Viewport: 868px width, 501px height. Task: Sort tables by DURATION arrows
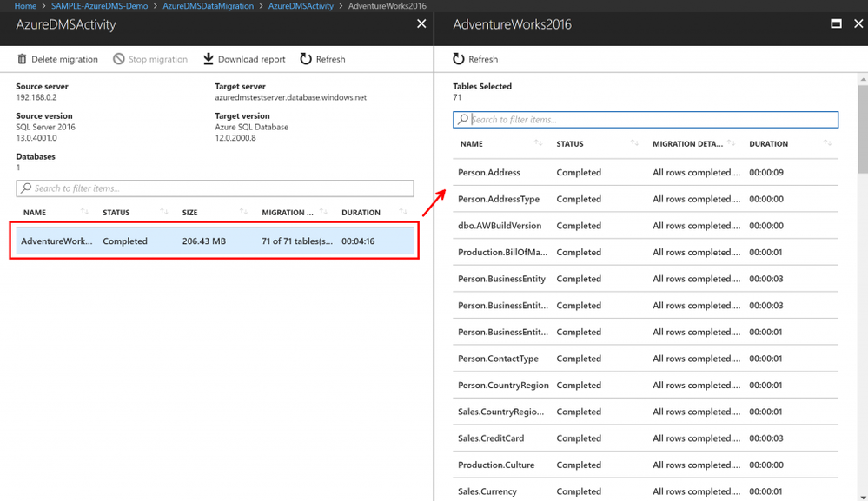pyautogui.click(x=827, y=143)
